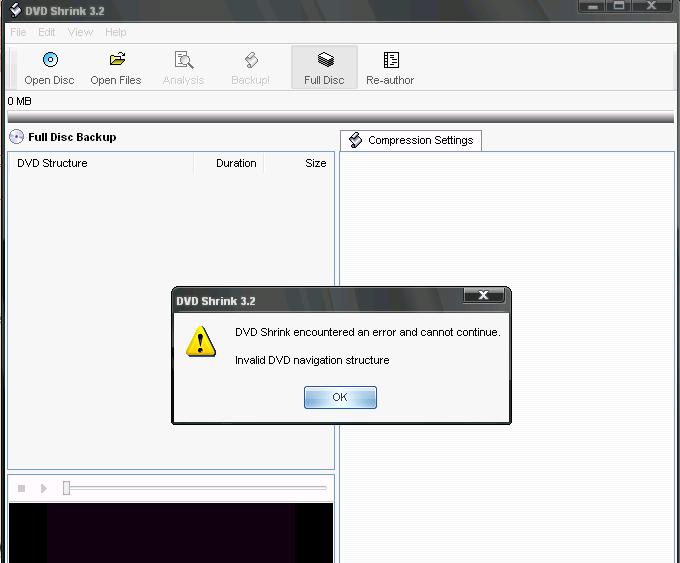This screenshot has height=563, width=680.
Task: Click the 'Full Disc Backup' heading text
Action: click(72, 137)
